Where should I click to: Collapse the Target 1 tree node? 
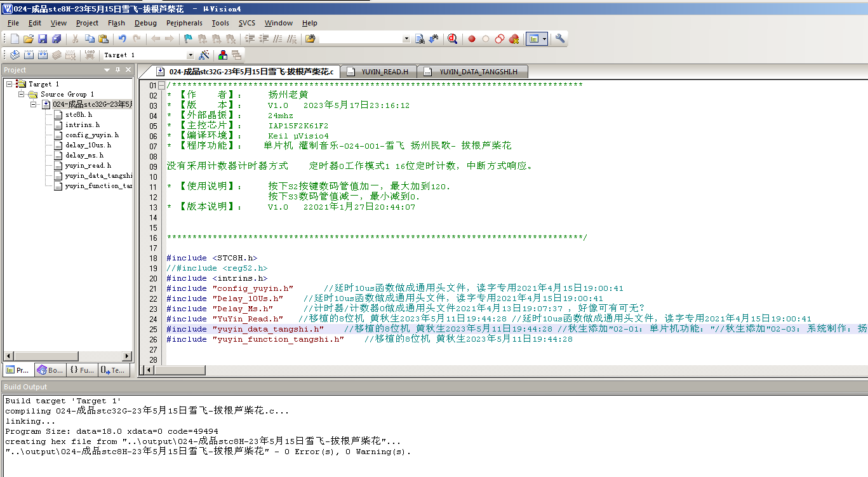[9, 84]
